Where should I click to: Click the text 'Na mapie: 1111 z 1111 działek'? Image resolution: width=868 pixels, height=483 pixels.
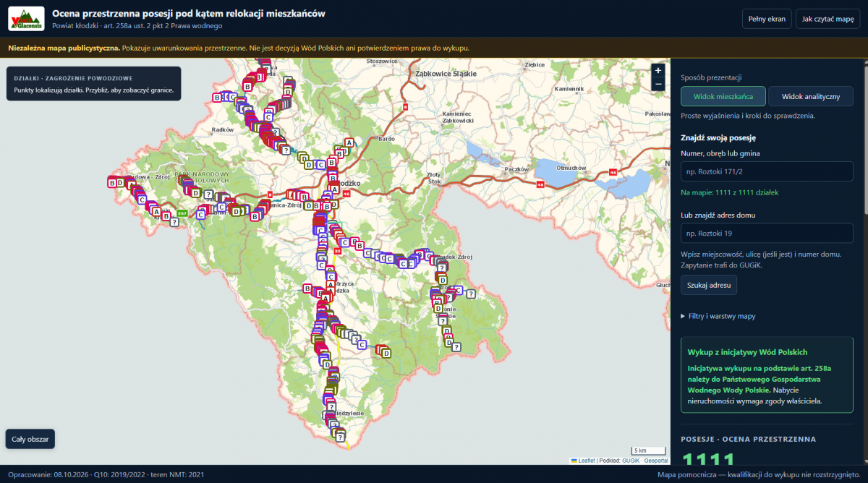[730, 192]
